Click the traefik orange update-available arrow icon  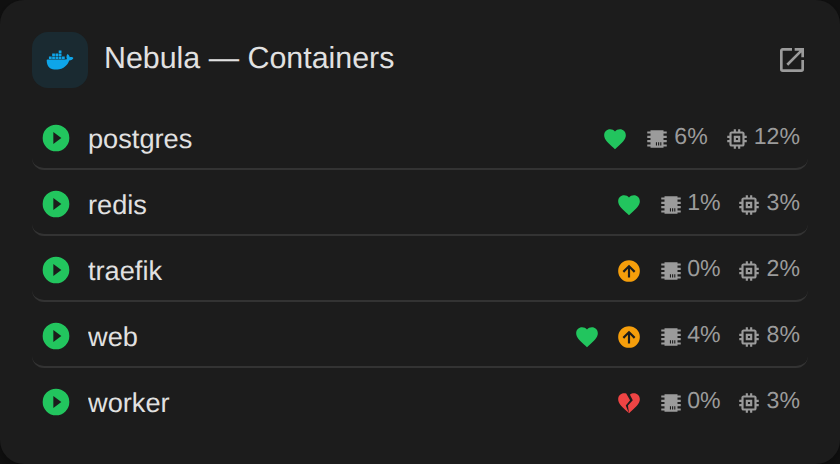(x=629, y=271)
